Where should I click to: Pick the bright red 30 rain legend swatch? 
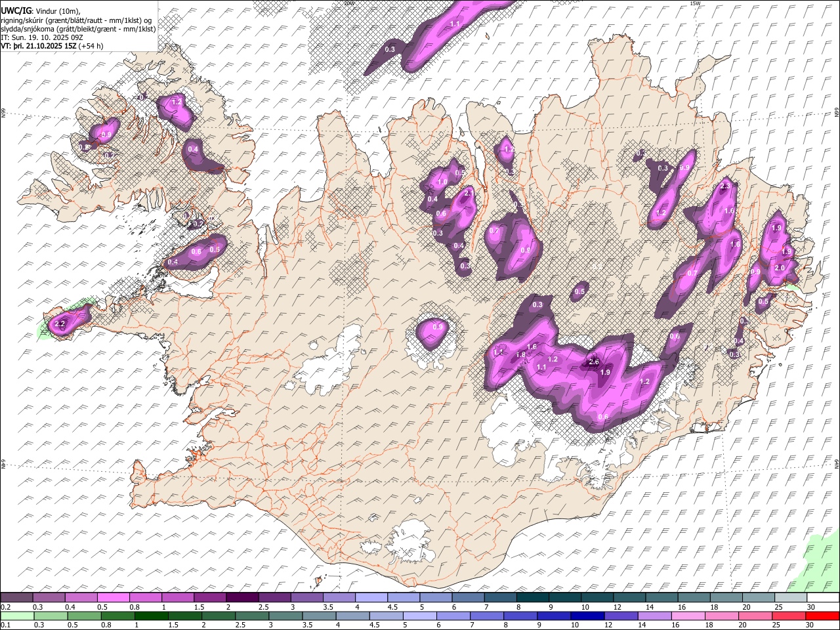click(822, 616)
